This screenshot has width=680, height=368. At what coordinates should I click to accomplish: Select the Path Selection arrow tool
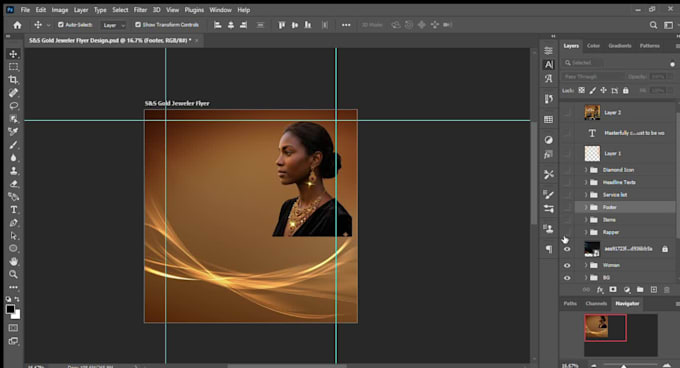click(13, 236)
